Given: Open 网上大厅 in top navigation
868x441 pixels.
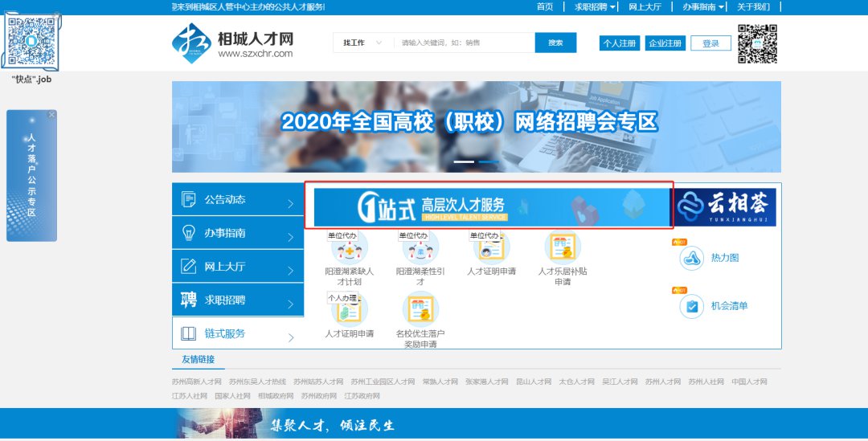Looking at the screenshot, I should 645,6.
